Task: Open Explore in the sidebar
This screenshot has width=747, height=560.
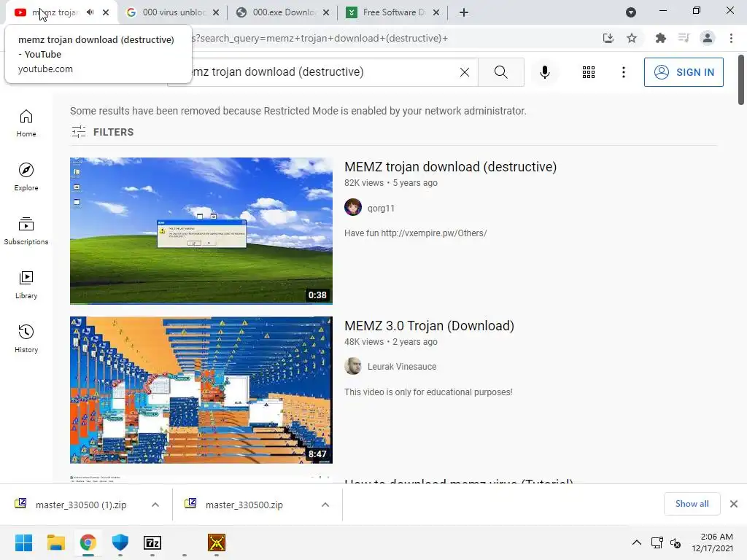Action: point(26,177)
